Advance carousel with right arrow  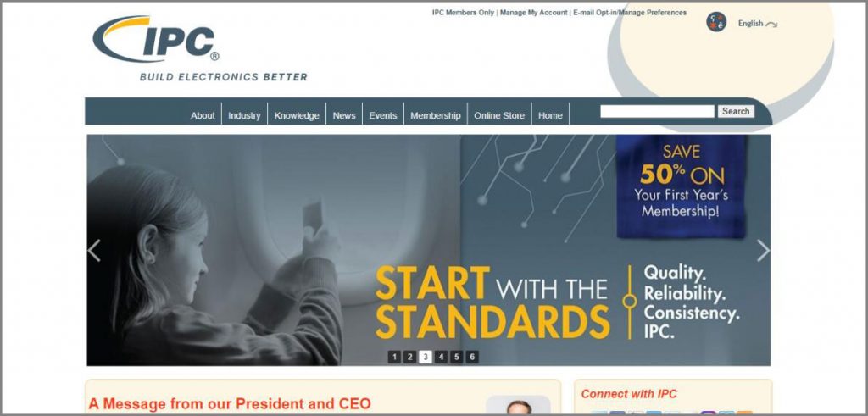tap(763, 251)
